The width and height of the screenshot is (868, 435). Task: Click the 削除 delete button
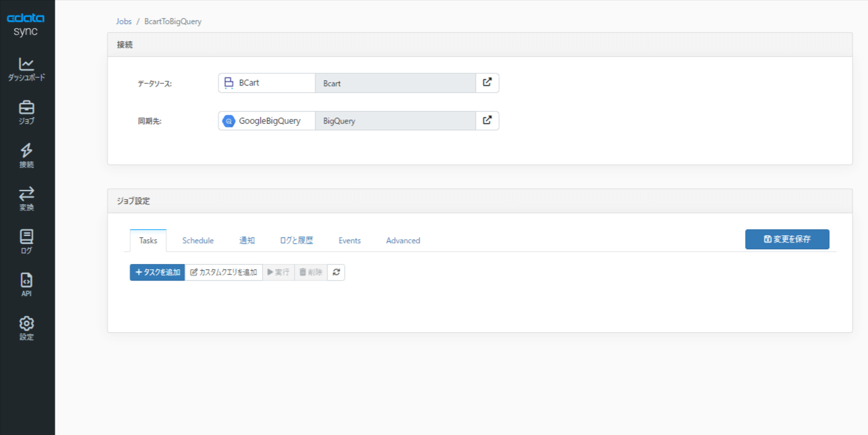pyautogui.click(x=311, y=272)
